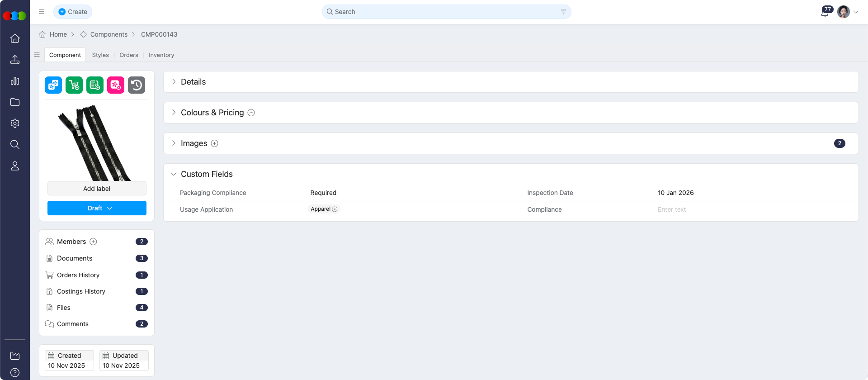The image size is (868, 380).
Task: Collapse the Custom Fields section
Action: click(174, 174)
